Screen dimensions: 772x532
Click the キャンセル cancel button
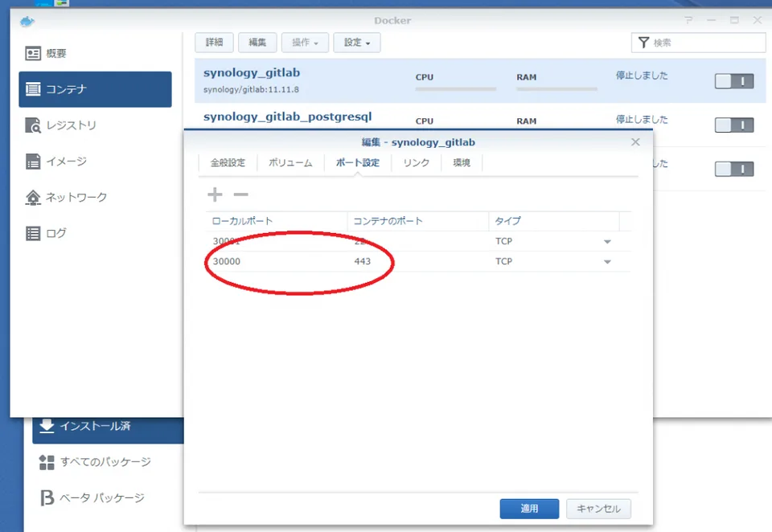click(598, 509)
